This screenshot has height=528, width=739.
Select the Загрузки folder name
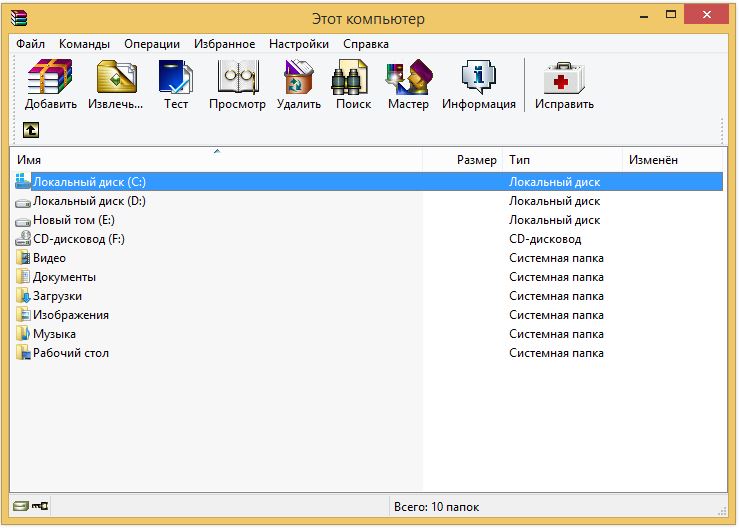click(57, 296)
